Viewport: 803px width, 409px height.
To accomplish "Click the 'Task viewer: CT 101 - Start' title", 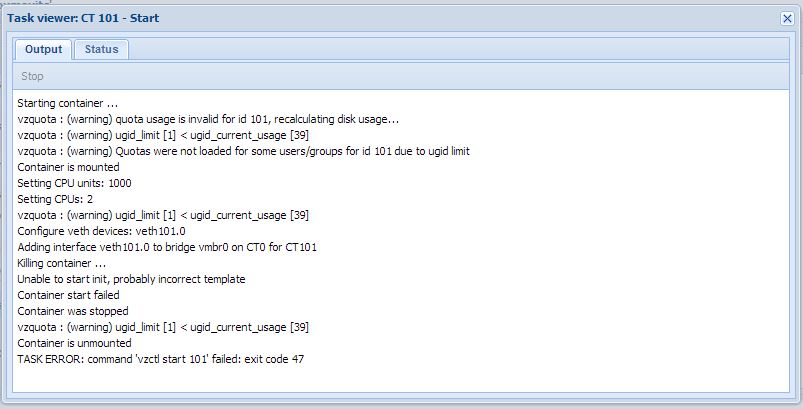I will (84, 18).
